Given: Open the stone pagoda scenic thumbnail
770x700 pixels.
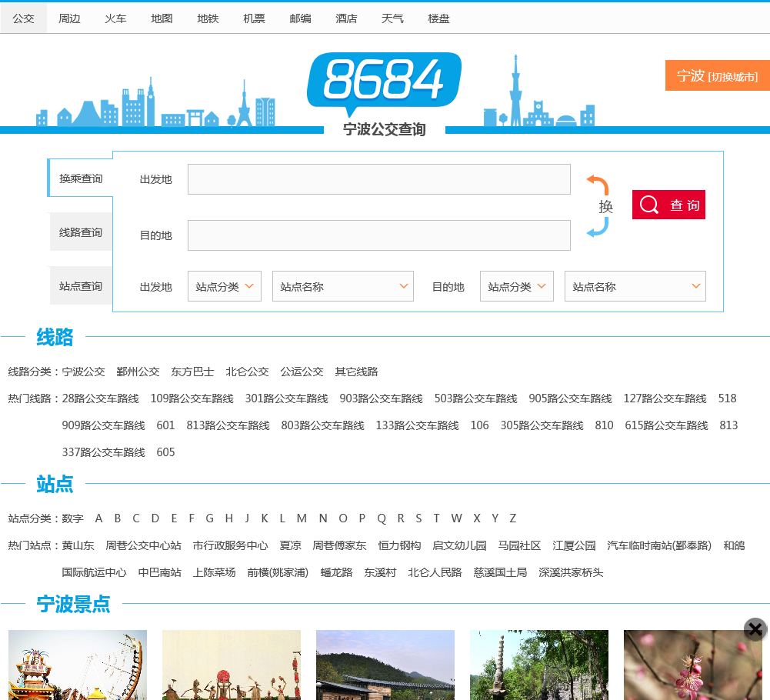Looking at the screenshot, I should click(539, 665).
